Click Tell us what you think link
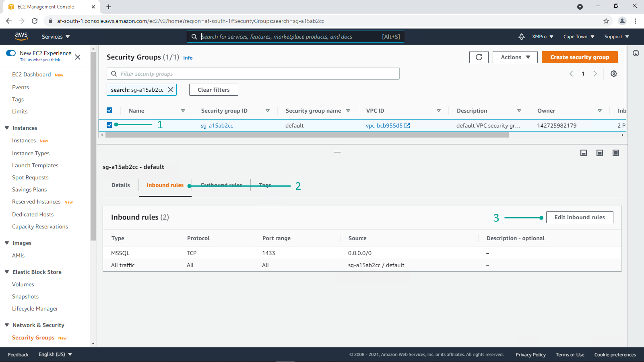 (40, 60)
